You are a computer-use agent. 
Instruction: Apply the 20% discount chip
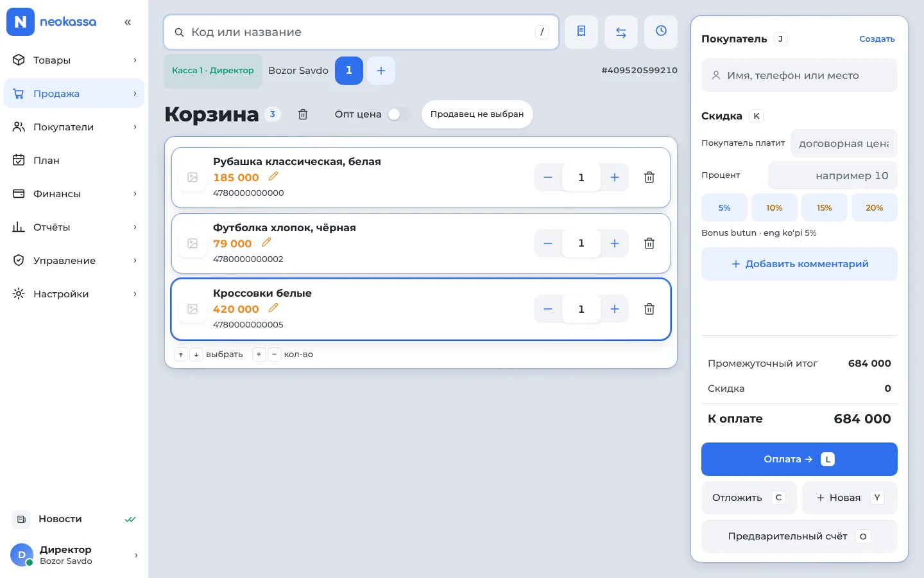coord(875,208)
